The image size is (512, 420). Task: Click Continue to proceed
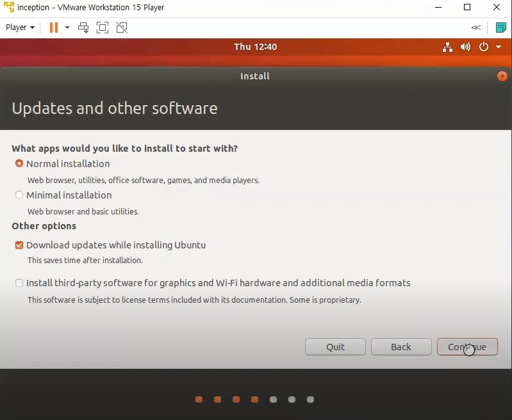coord(467,346)
